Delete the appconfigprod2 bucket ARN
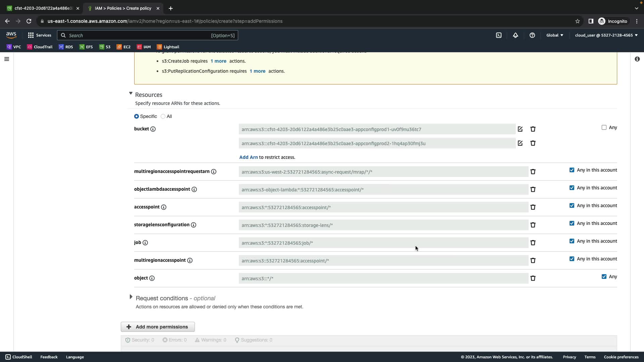The height and width of the screenshot is (362, 644). click(x=533, y=143)
